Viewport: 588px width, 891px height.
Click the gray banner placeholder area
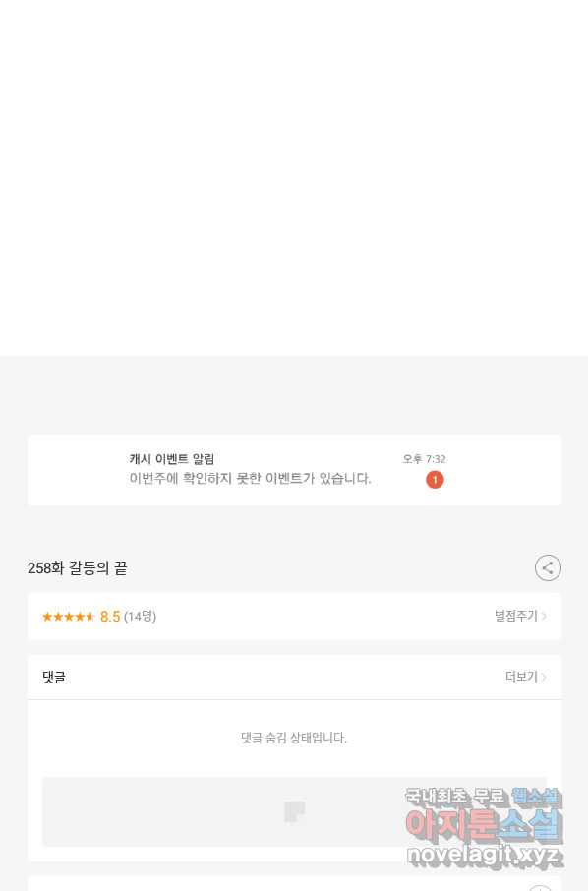point(294,811)
